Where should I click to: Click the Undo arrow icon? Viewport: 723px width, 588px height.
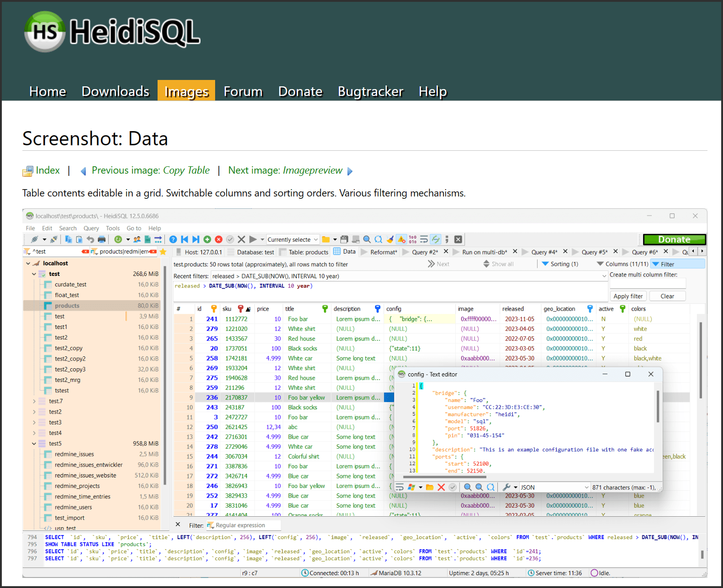pos(90,239)
